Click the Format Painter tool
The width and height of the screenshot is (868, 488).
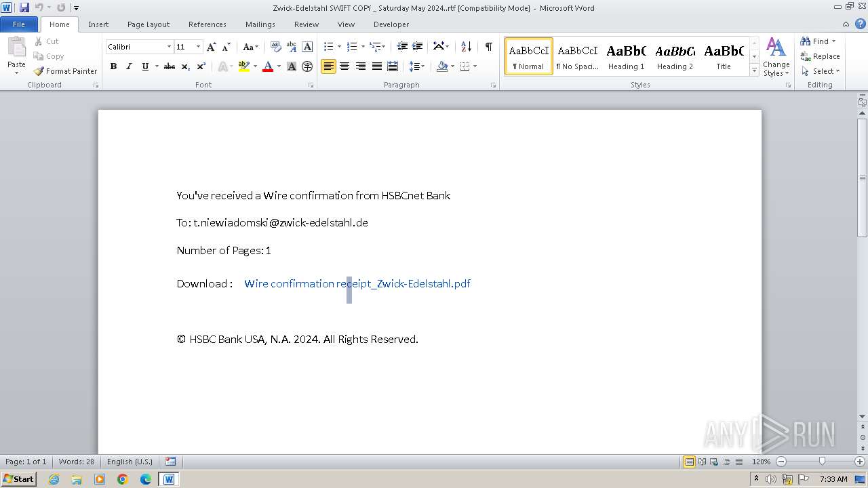click(65, 71)
